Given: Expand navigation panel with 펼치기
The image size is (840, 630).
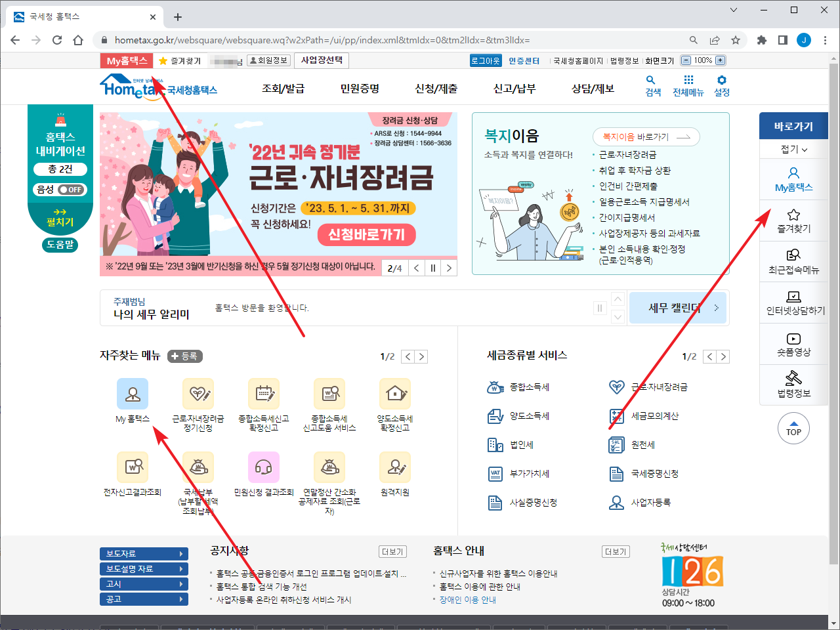Looking at the screenshot, I should (60, 218).
